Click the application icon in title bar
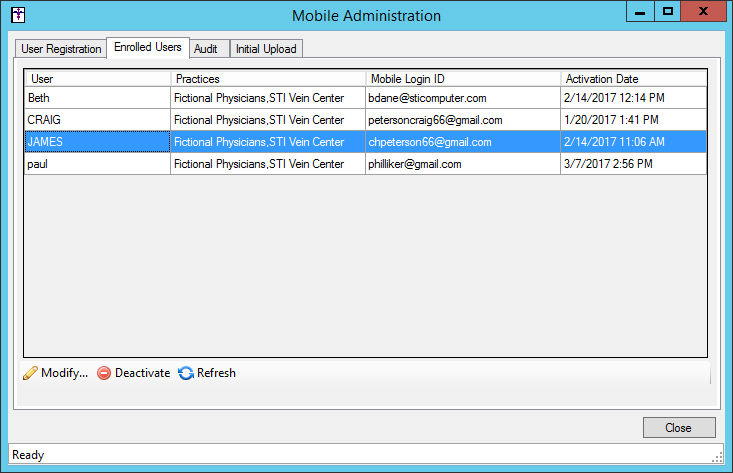The width and height of the screenshot is (733, 473). (18, 15)
